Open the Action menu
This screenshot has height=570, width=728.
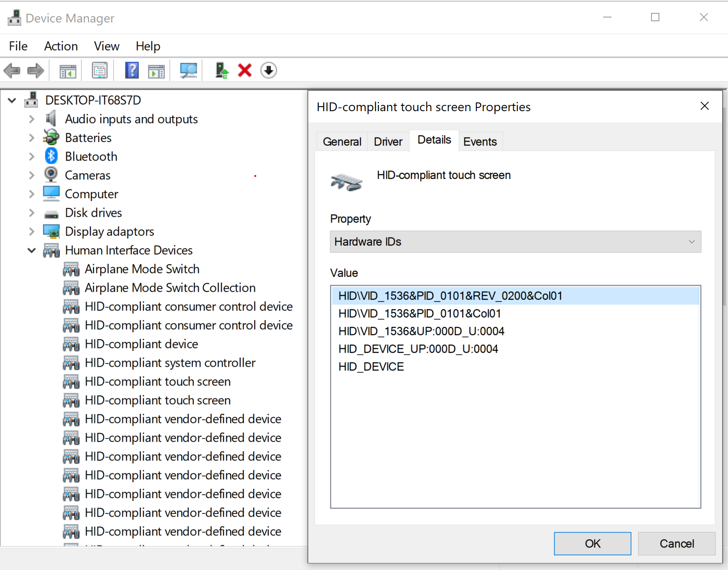61,46
